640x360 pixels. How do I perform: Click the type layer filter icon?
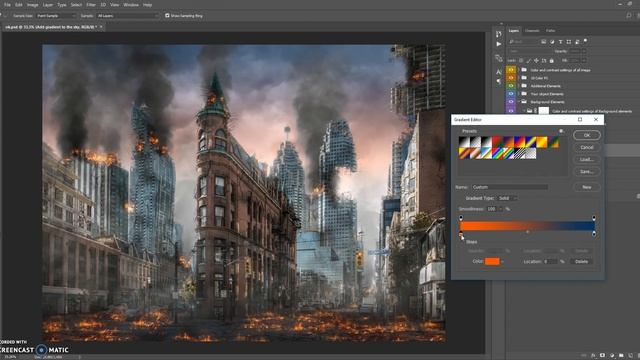[560, 42]
